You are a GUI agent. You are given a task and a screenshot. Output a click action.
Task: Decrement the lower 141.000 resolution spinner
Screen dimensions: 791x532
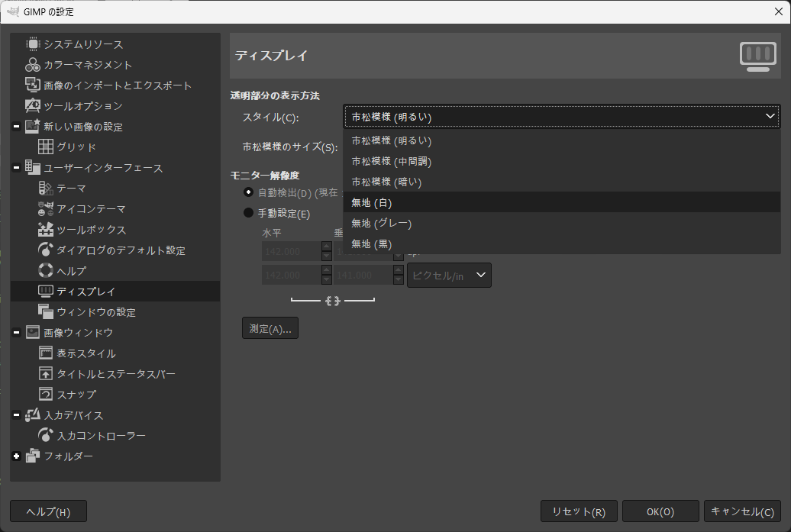coord(398,280)
